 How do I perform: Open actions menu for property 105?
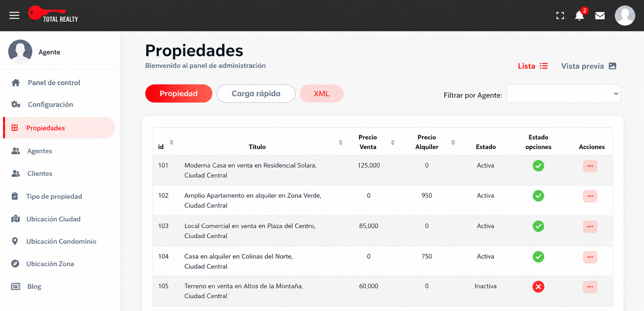[590, 287]
